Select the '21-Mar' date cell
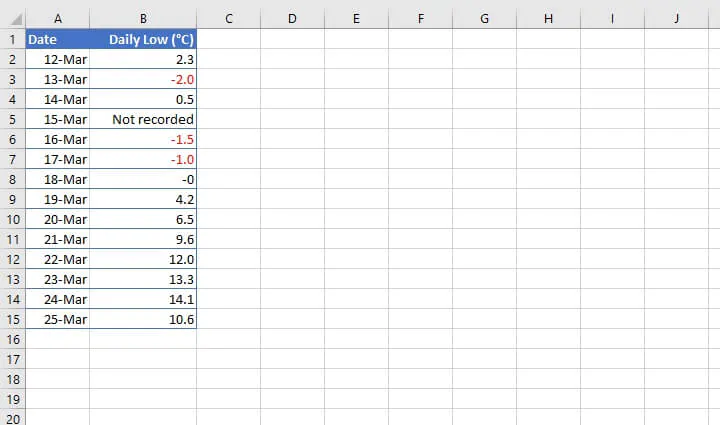The image size is (720, 425). point(58,239)
